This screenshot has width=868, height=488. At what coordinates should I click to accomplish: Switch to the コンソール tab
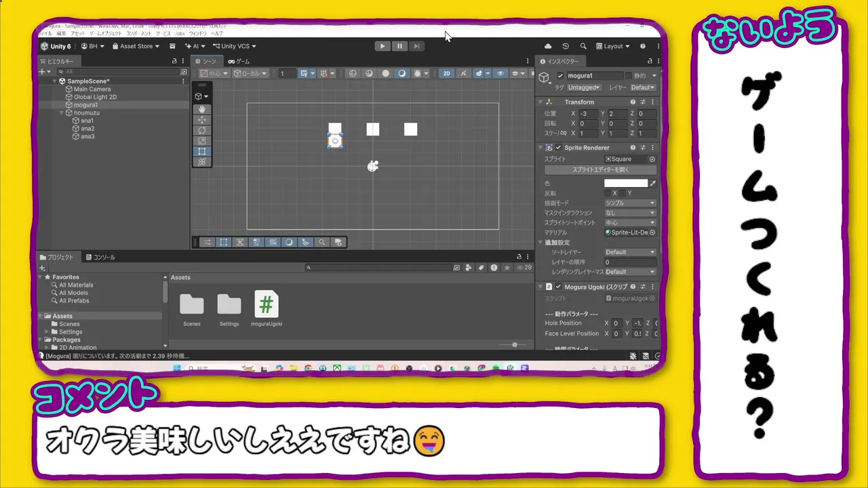[x=100, y=258]
